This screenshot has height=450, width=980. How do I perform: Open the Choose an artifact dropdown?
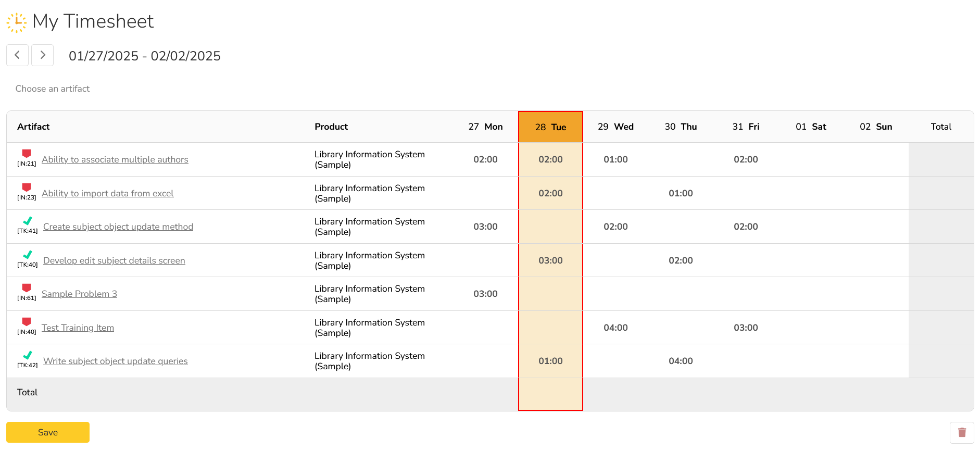(x=53, y=89)
